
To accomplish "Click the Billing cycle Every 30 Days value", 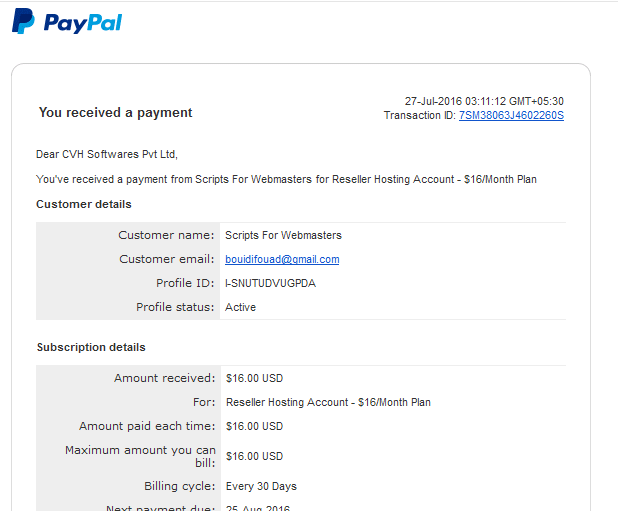I will click(261, 486).
